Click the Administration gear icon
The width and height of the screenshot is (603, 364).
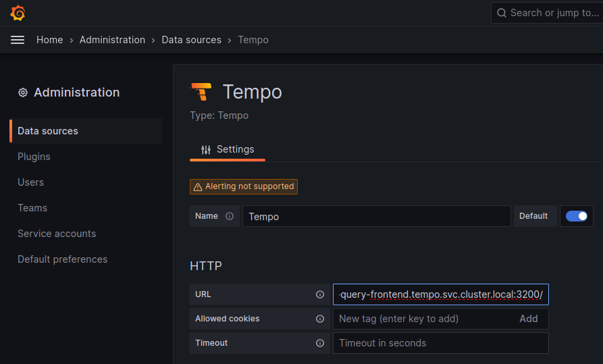[23, 93]
